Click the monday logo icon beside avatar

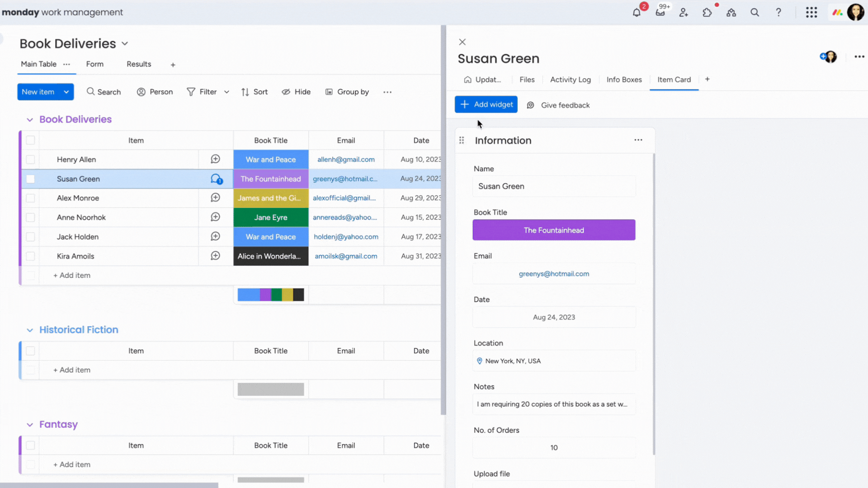837,13
